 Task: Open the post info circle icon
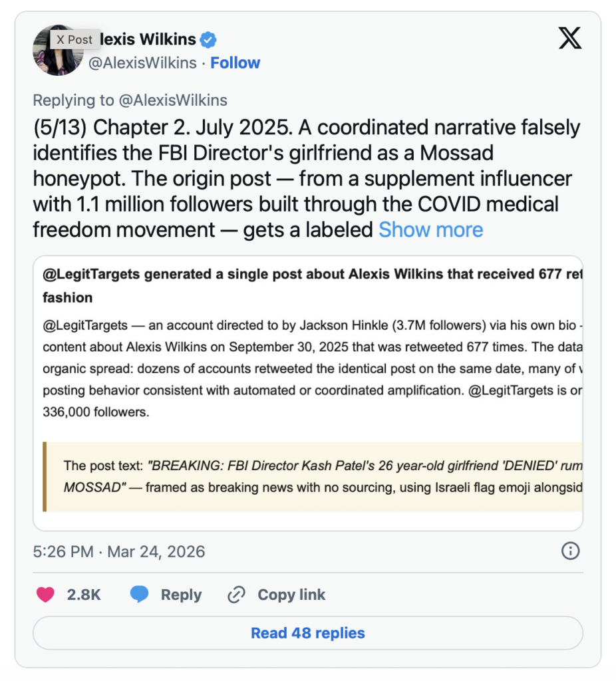click(571, 551)
